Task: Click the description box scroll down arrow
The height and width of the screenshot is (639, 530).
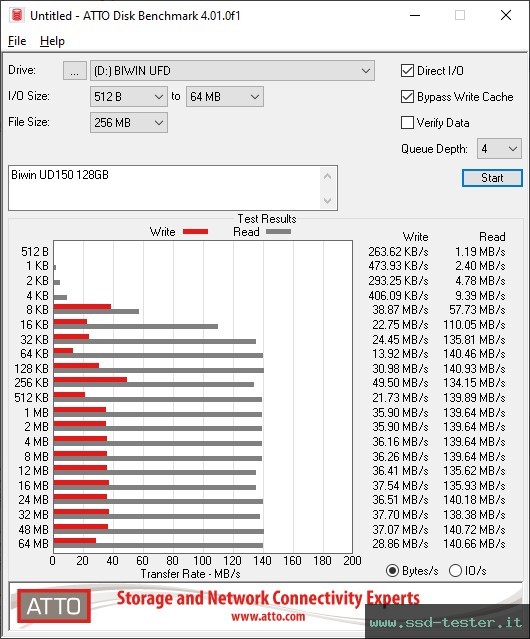Action: pyautogui.click(x=328, y=200)
